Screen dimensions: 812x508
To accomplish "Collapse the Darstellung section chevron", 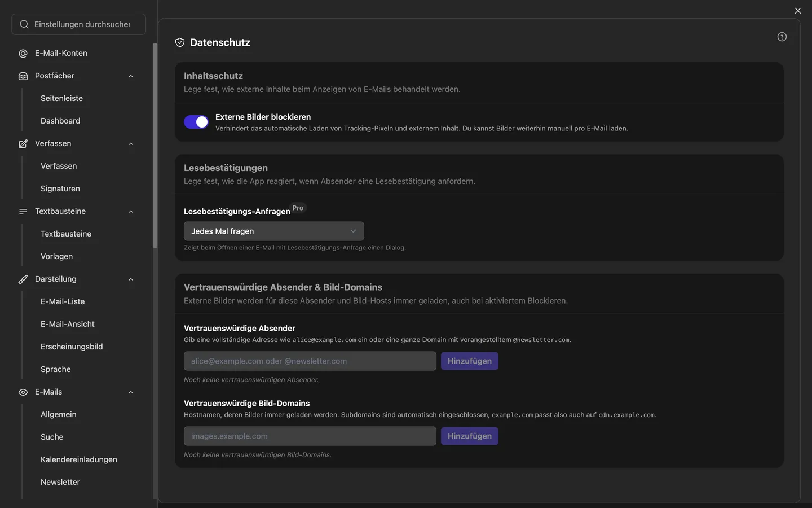I will (x=131, y=279).
